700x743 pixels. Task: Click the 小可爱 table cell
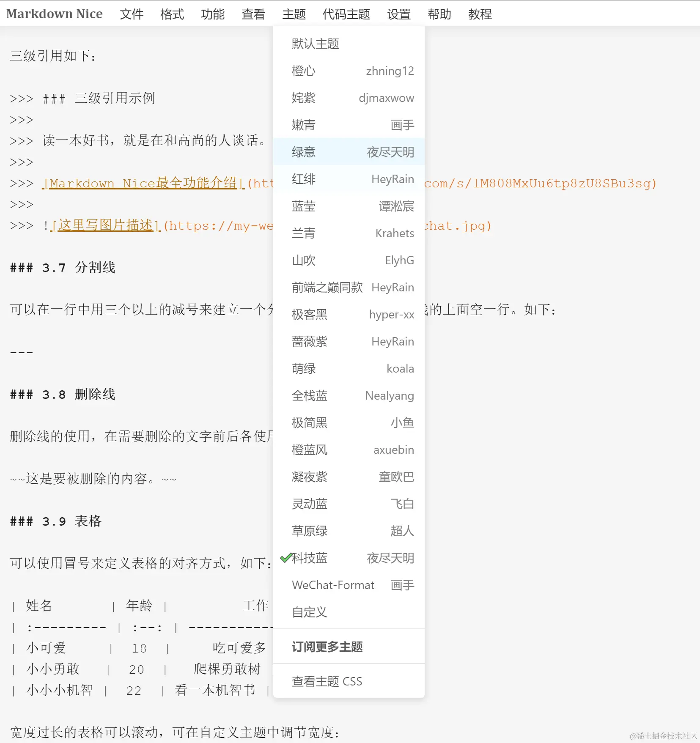point(46,648)
